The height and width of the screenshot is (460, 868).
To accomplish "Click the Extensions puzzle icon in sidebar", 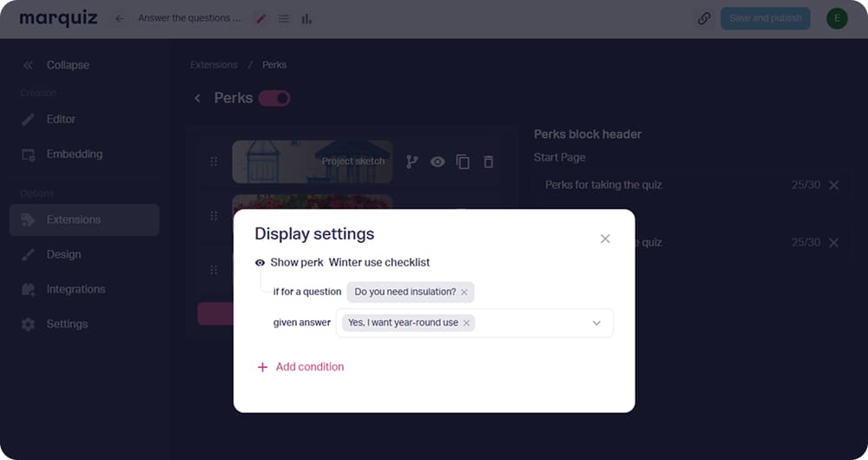I will 29,220.
